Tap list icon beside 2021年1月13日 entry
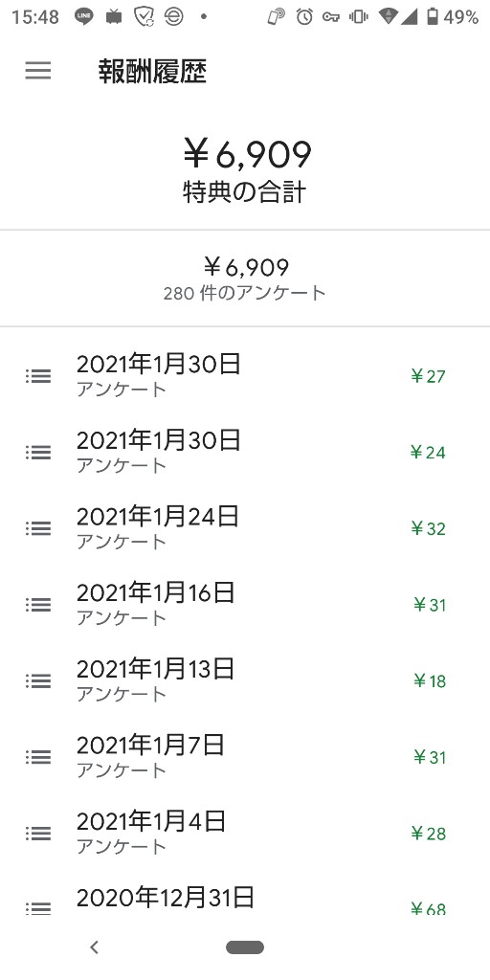 [38, 680]
